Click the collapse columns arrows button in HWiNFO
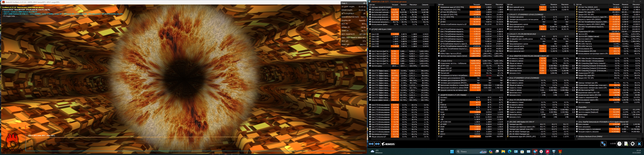Screen dimensions: 644x155 pyautogui.click(x=377, y=144)
